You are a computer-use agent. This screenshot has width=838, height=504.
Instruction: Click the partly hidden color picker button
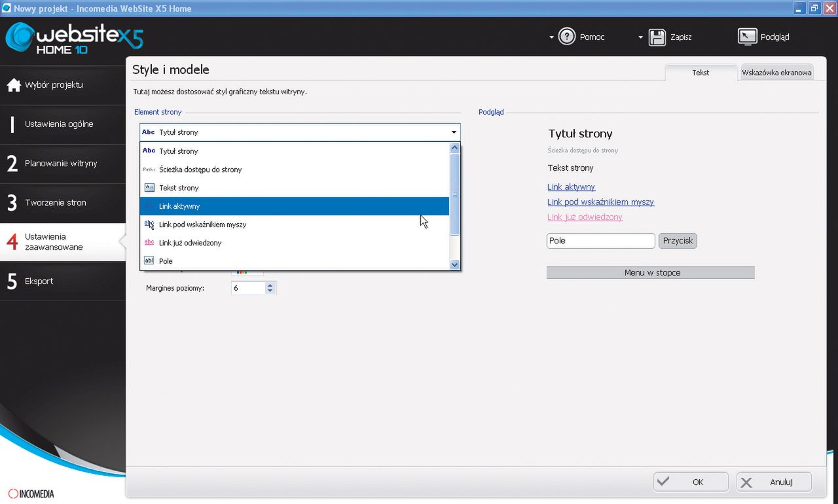click(x=247, y=272)
